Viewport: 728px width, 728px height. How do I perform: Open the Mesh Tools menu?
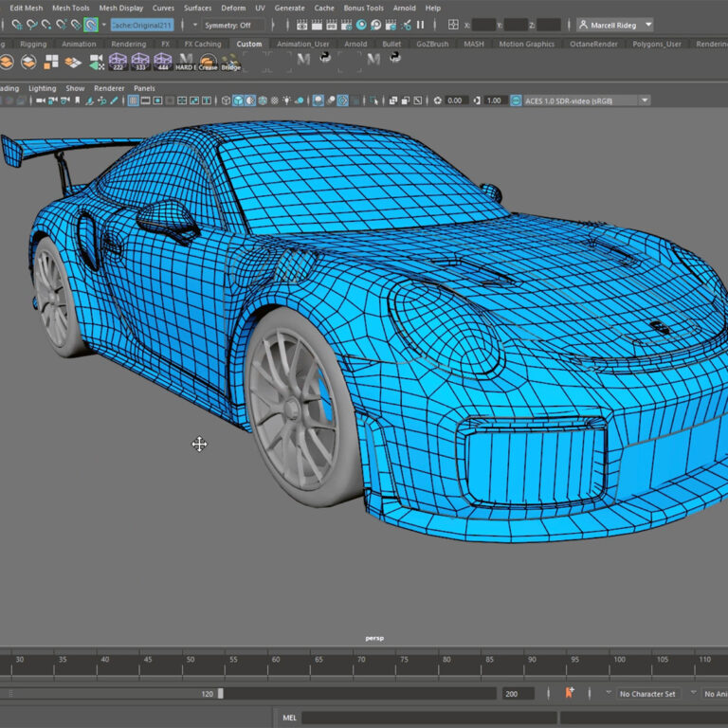click(71, 8)
